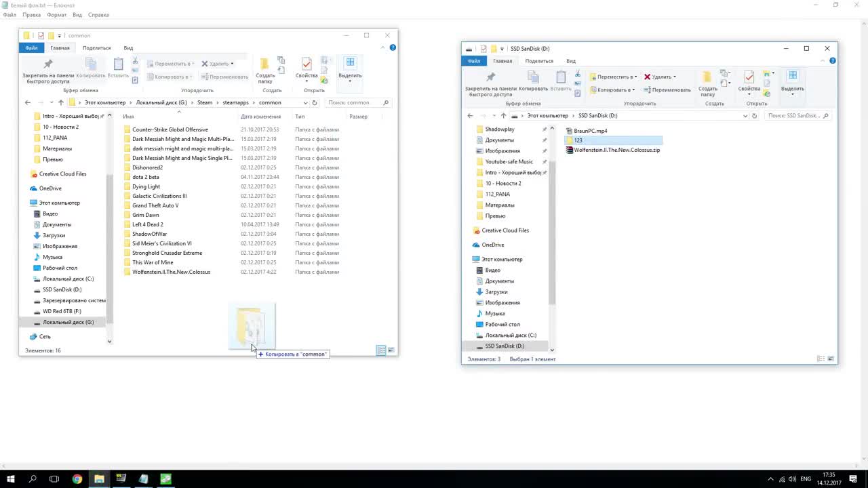Click Select (Выделить) grid icon in SSD SanDisk window

792,75
